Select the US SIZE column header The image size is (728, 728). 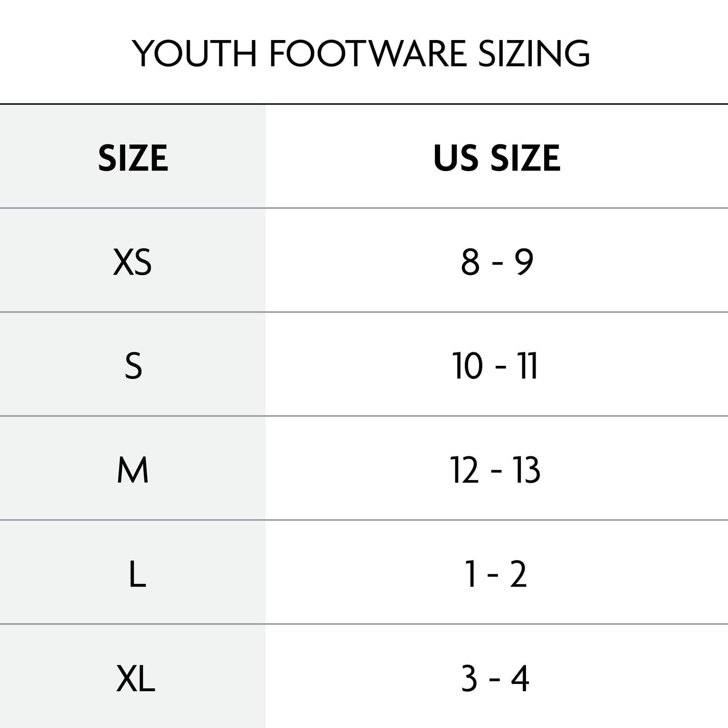pos(497,158)
